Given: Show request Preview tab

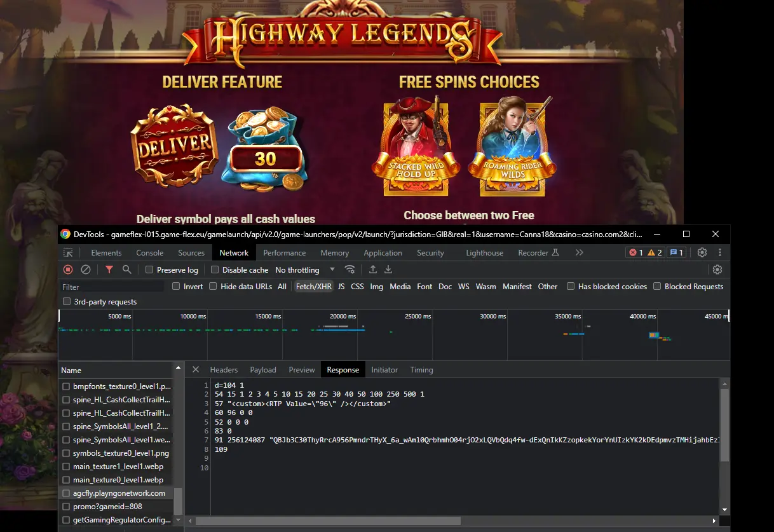Looking at the screenshot, I should [x=302, y=370].
